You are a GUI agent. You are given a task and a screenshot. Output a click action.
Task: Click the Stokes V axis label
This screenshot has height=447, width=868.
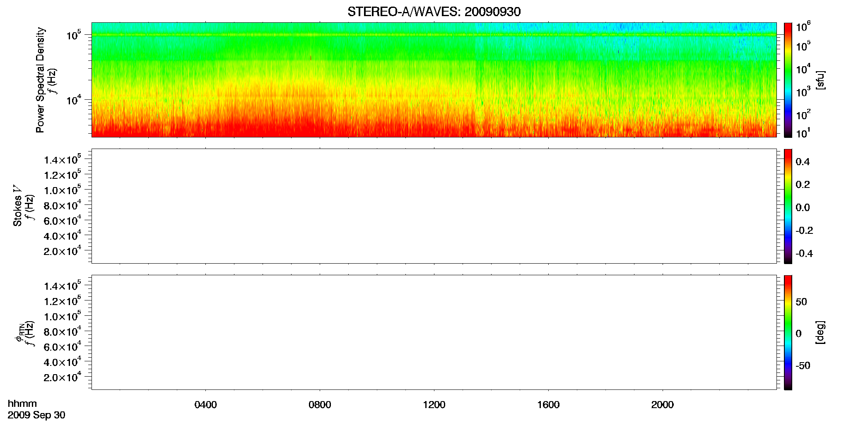17,206
